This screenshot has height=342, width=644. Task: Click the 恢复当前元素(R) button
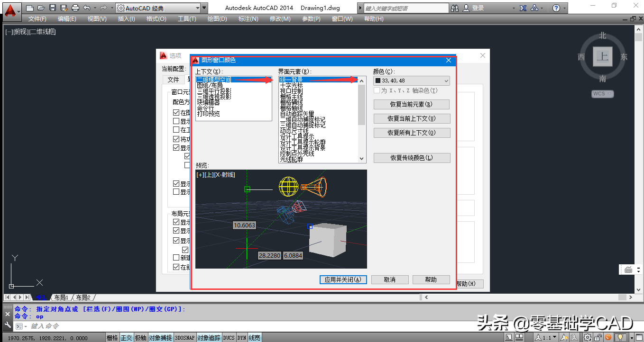click(412, 104)
